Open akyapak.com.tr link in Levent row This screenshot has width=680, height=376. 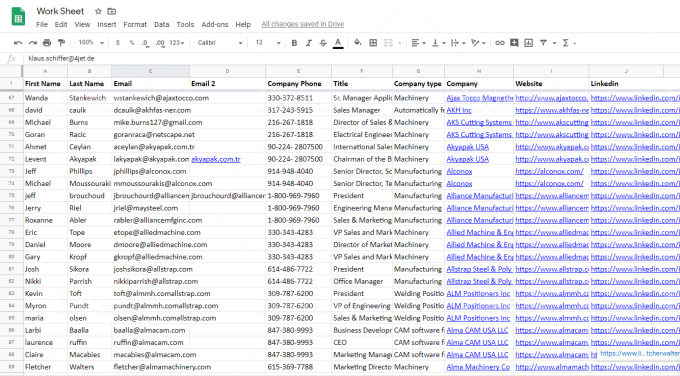click(216, 159)
